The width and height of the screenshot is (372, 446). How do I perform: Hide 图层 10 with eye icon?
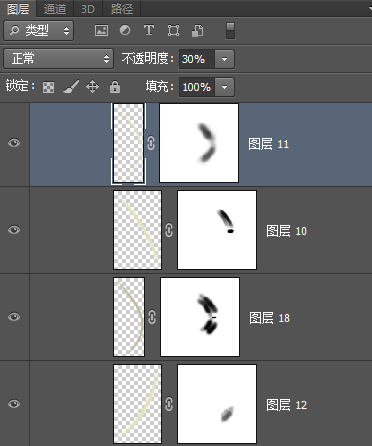tap(14, 230)
